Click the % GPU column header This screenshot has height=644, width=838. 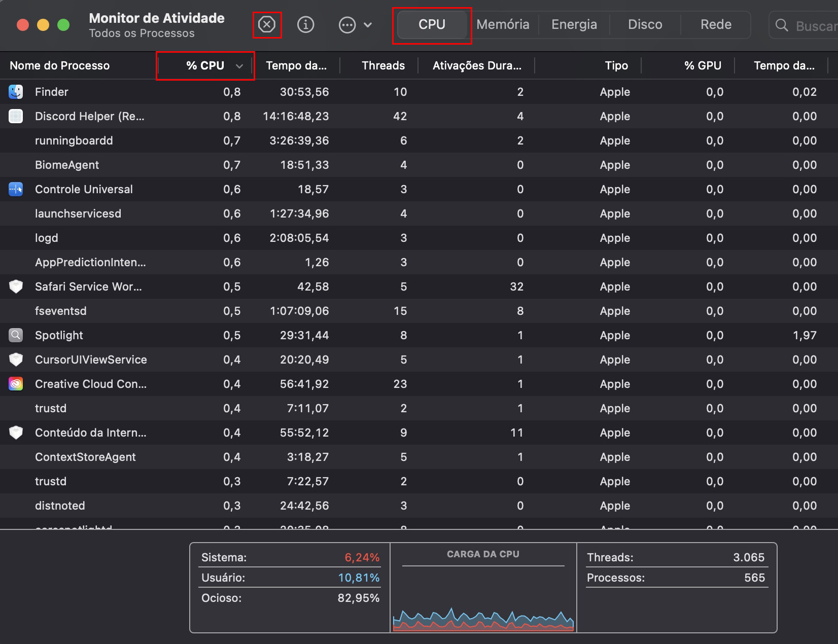[702, 65]
